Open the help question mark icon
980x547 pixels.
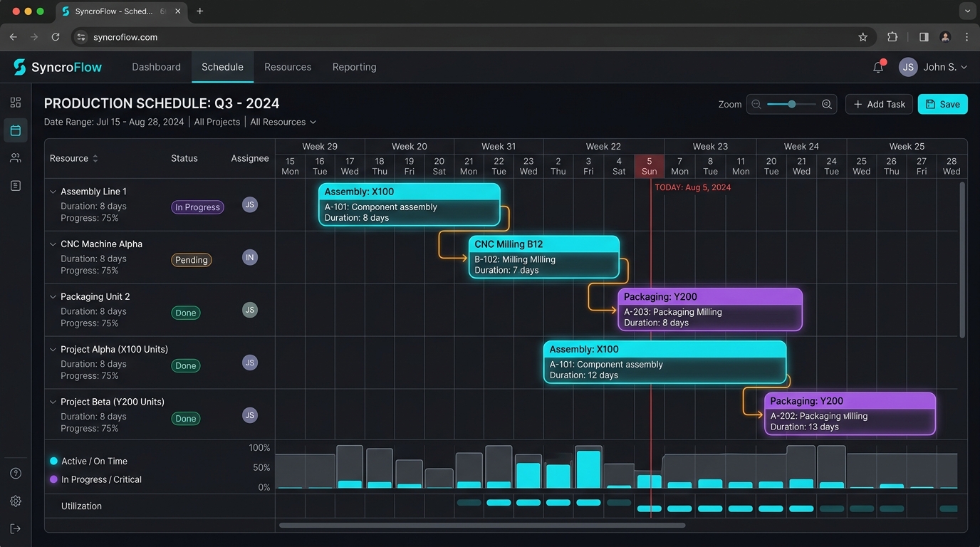tap(16, 474)
